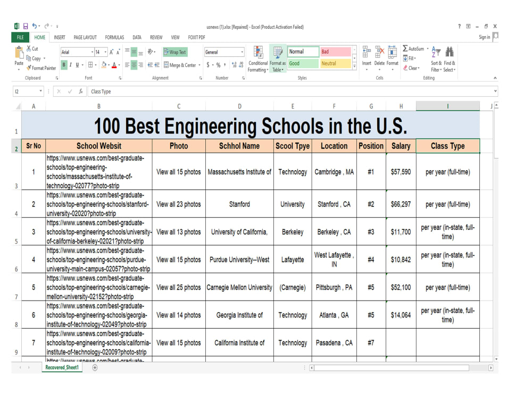The width and height of the screenshot is (532, 399).
Task: Click the Redo arrow icon
Action: tap(47, 26)
